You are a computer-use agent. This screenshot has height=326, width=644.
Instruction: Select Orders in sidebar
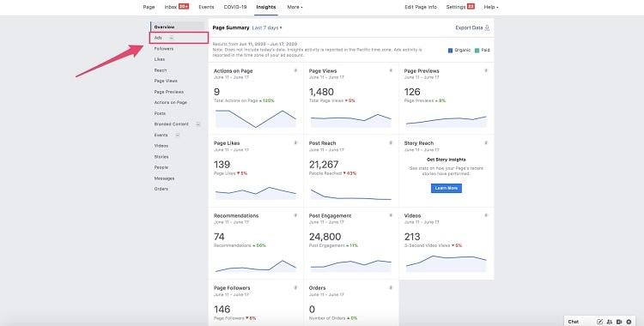(x=161, y=189)
